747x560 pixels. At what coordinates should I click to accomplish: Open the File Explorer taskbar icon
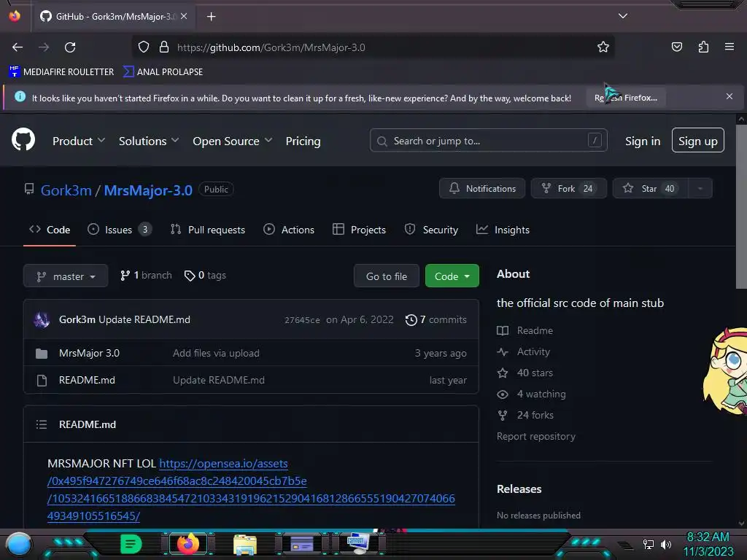245,545
